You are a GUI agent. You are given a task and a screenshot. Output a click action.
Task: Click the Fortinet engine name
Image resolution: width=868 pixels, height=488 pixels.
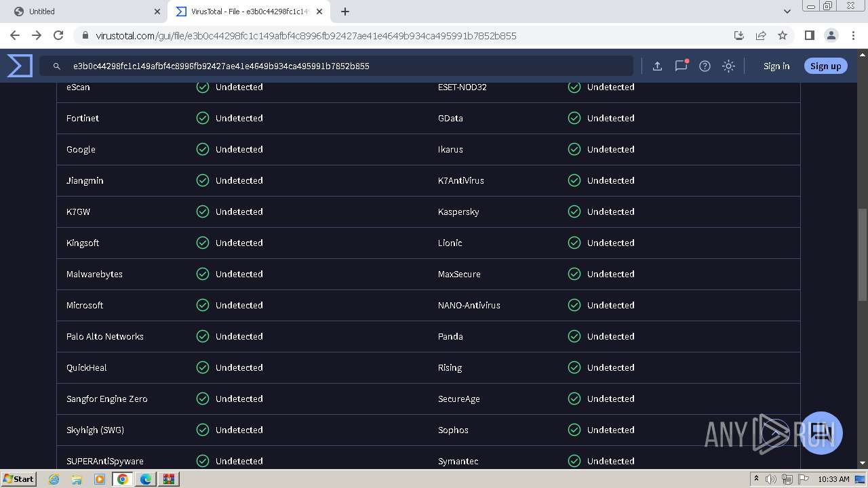point(83,118)
